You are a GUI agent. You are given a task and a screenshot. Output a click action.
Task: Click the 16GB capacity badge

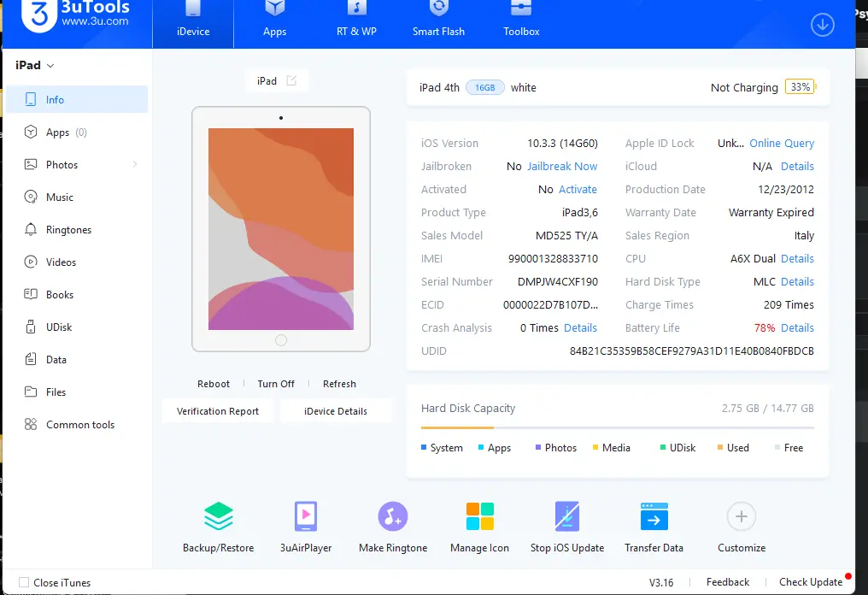tap(485, 87)
